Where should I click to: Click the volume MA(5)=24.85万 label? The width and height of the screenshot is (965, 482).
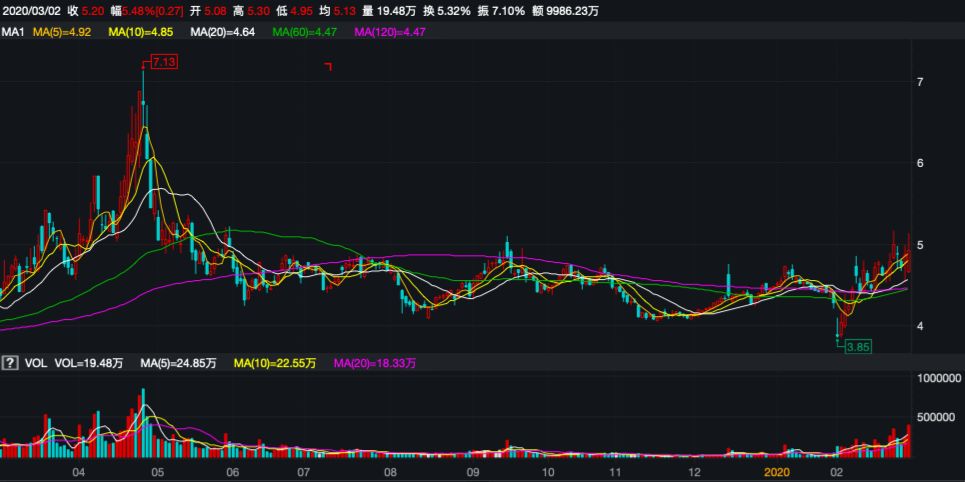click(180, 362)
